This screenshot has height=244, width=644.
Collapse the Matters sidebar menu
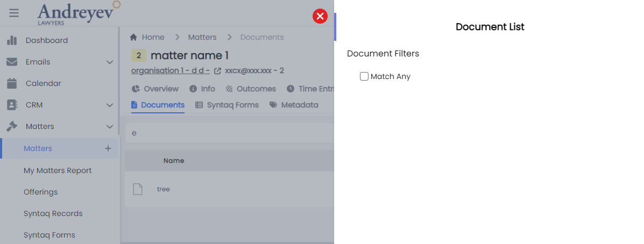click(x=109, y=127)
